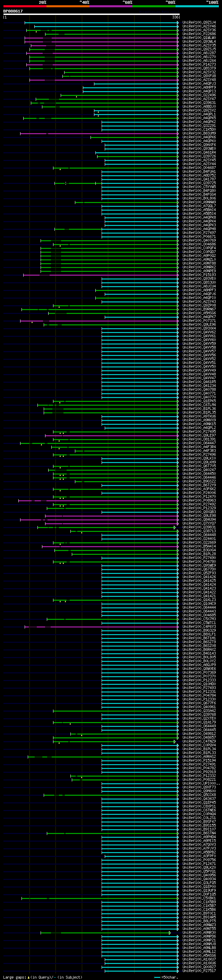Screen dimensions: 222x980
Task: Select the UniRef100_A2SY46 hit label
Action: [199, 26]
